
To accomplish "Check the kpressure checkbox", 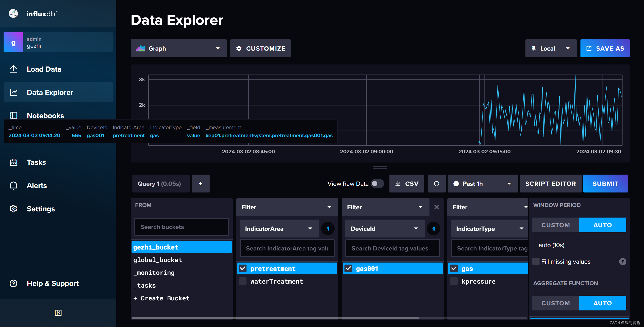I will [454, 281].
